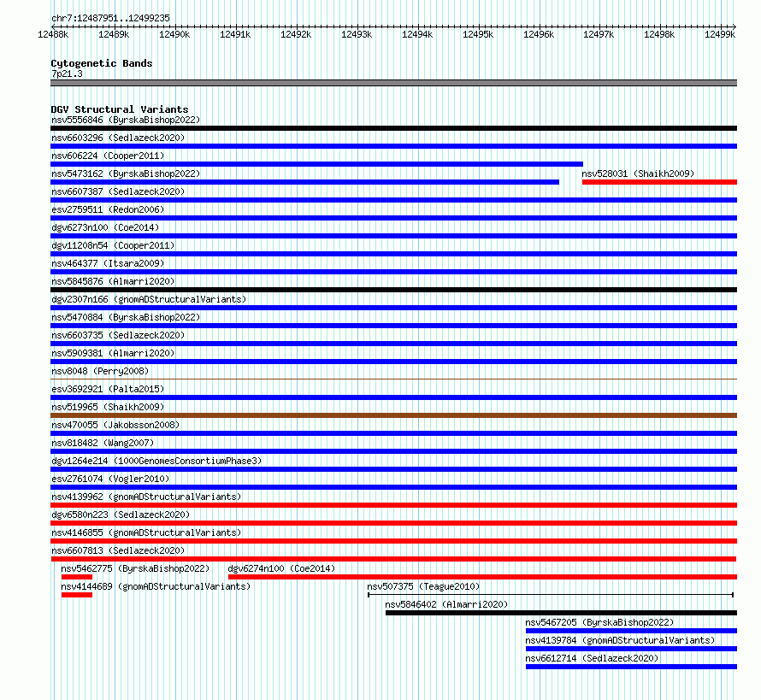This screenshot has width=761, height=700.
Task: Click the Cytogenetic Bands track title
Action: tap(102, 63)
